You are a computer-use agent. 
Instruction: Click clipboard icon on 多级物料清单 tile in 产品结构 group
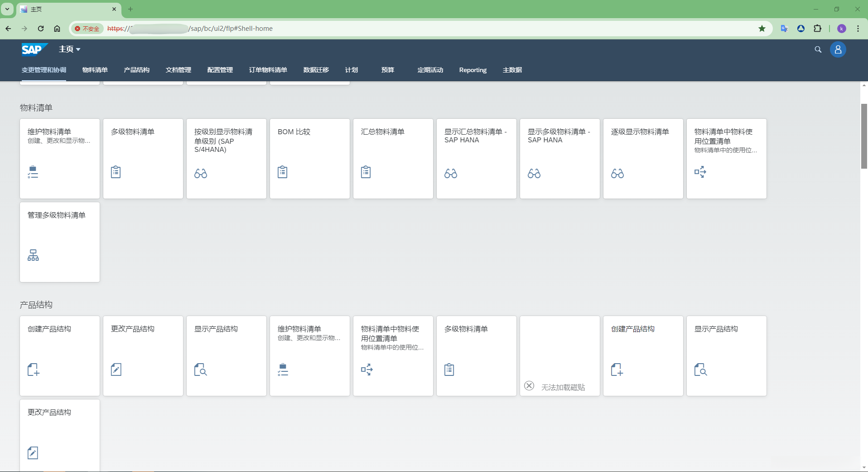(449, 370)
